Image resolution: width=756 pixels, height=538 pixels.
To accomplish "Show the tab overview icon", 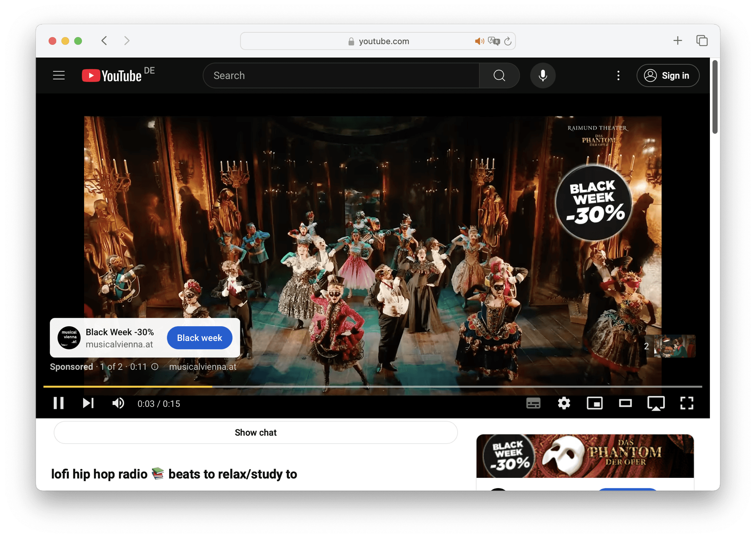I will pos(702,41).
